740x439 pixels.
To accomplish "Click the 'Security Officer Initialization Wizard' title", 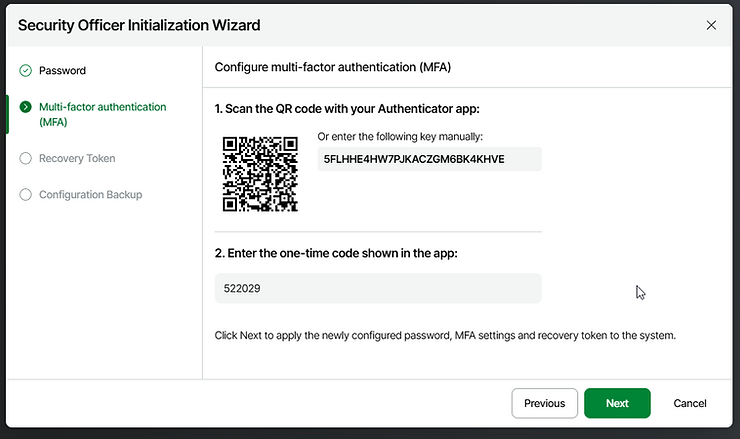I will (139, 25).
